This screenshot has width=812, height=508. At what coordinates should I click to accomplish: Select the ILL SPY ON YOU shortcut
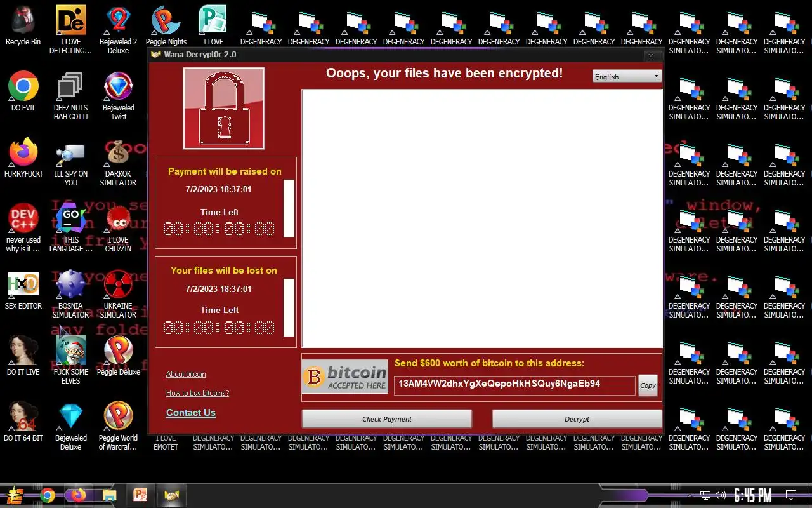click(71, 161)
